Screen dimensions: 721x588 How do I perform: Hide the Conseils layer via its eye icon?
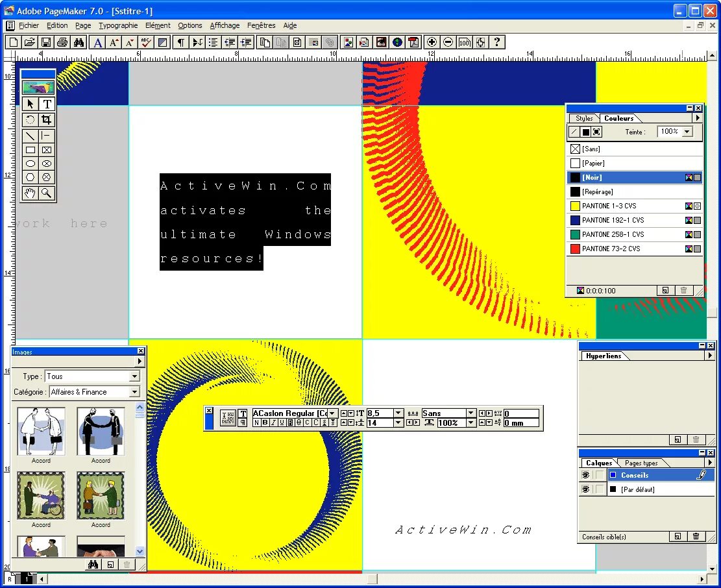coord(585,474)
